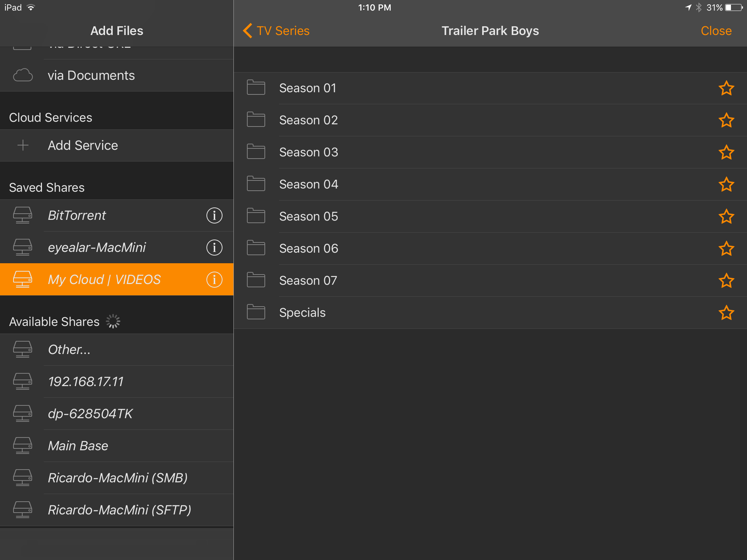Favorite Season 01 with the star

(726, 88)
